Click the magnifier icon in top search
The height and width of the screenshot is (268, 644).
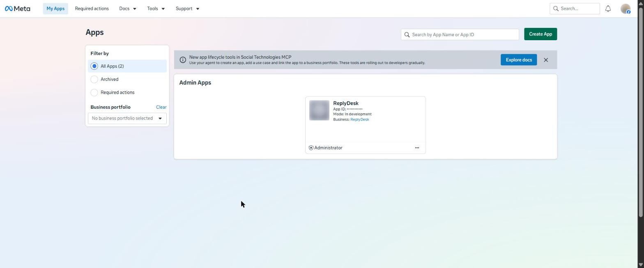[x=556, y=9]
